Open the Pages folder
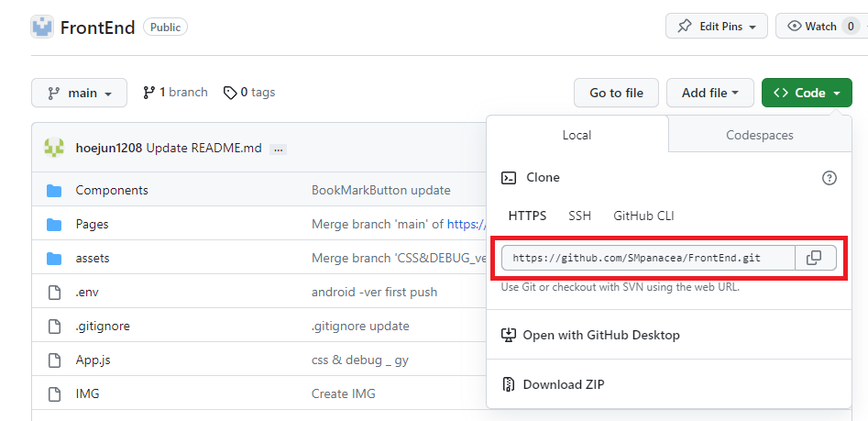This screenshot has height=421, width=868. pyautogui.click(x=92, y=225)
